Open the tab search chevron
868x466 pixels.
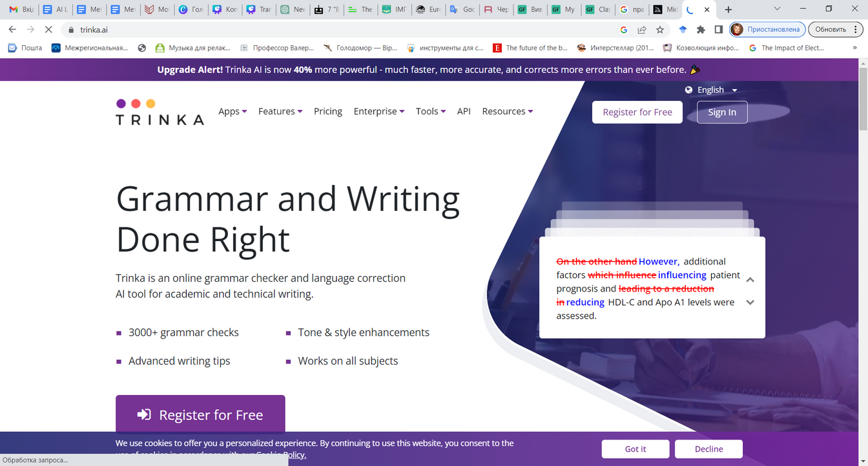click(777, 9)
